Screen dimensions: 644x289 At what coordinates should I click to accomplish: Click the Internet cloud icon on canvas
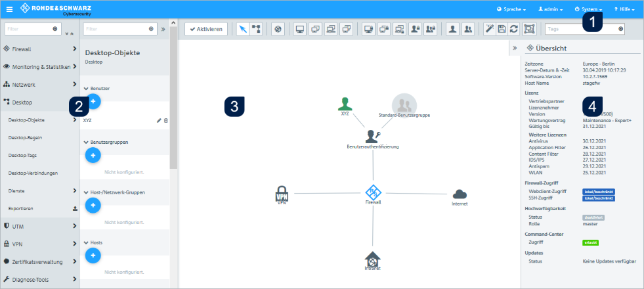pos(460,193)
